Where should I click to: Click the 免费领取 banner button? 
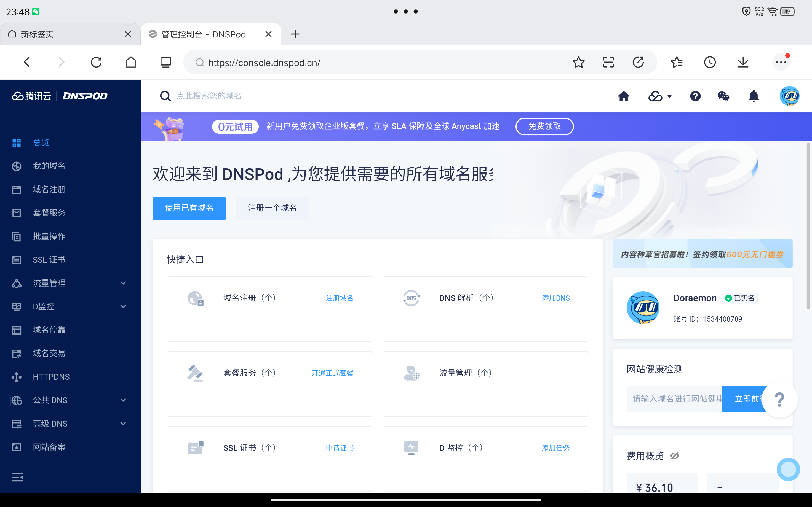coord(544,126)
